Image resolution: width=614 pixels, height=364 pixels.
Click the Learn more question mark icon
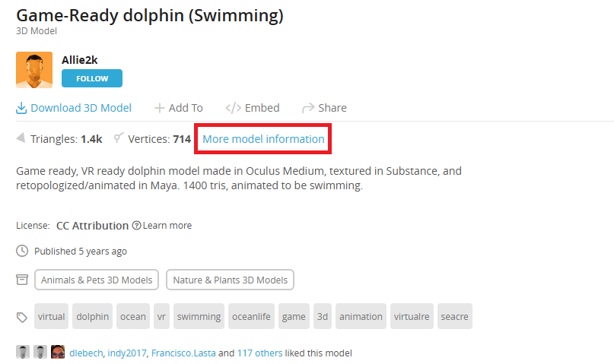tap(136, 226)
